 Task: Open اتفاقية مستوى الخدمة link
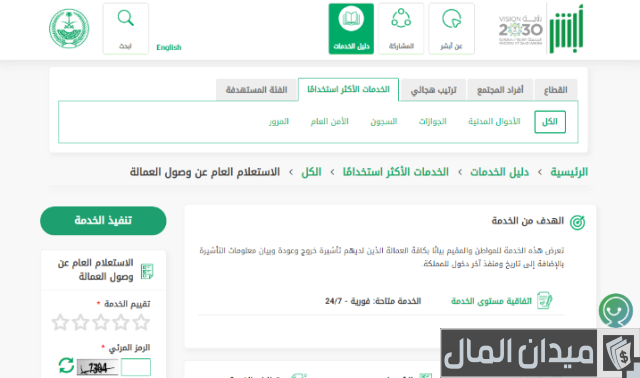point(491,301)
